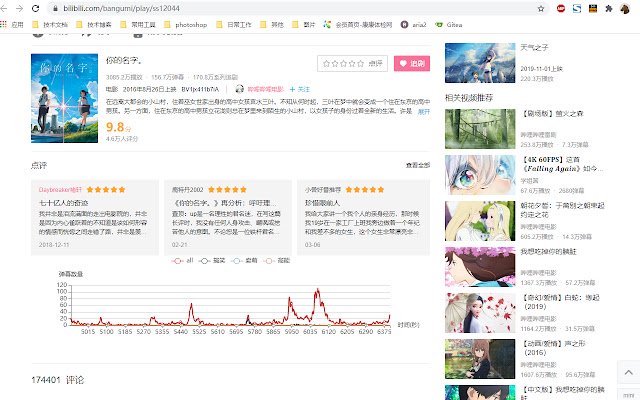Open the 声之形 (2016) title link
Viewport: 640px width, 400px height.
[553, 348]
